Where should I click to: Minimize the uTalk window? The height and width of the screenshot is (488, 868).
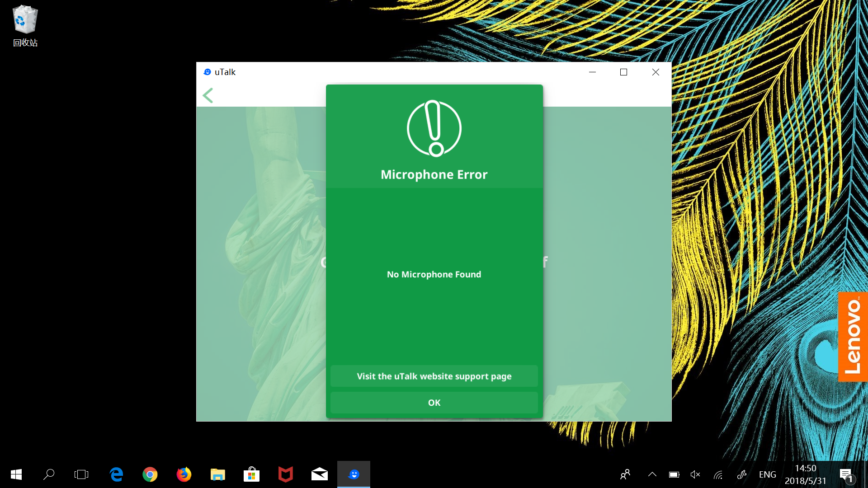pos(592,72)
